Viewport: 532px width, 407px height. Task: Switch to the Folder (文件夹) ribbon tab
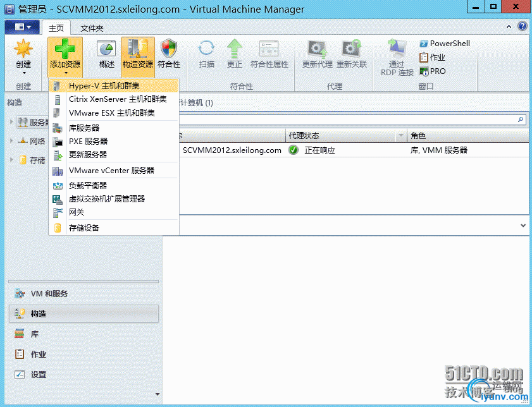pos(92,28)
